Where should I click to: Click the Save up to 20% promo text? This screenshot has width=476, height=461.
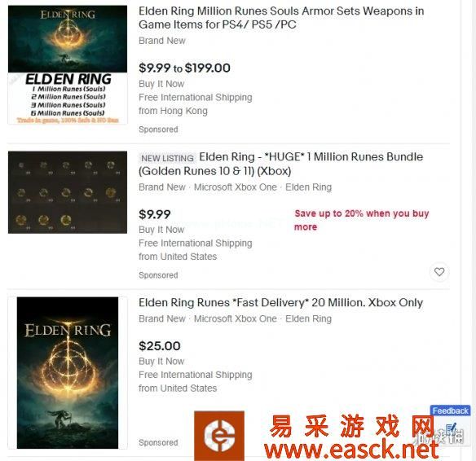click(362, 220)
